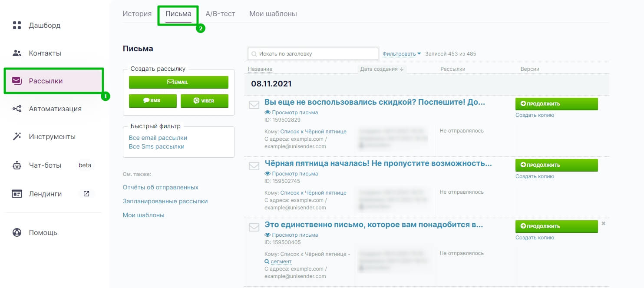Screen dimensions: 644x288
Task: Create a new SMS campaign
Action: (x=153, y=100)
